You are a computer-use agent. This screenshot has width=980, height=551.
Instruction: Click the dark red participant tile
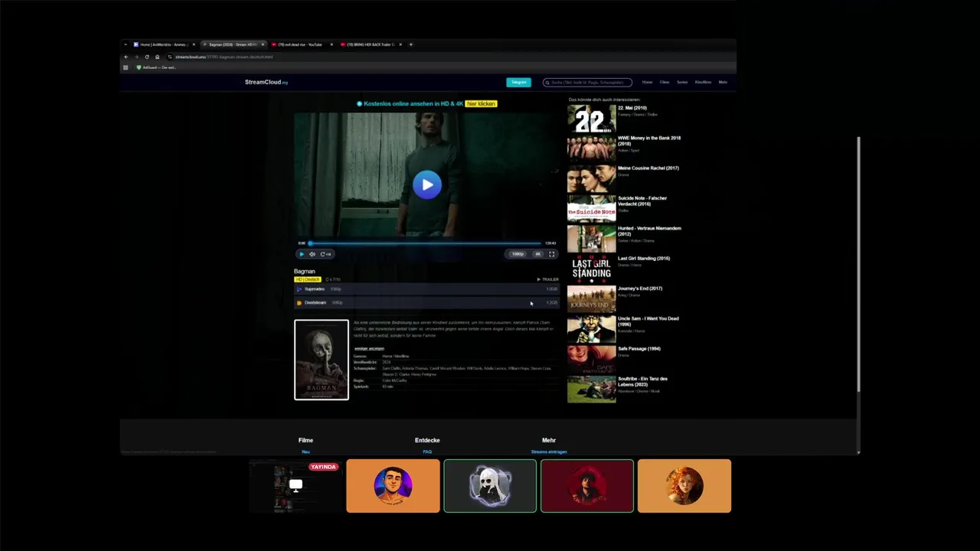[x=587, y=486]
